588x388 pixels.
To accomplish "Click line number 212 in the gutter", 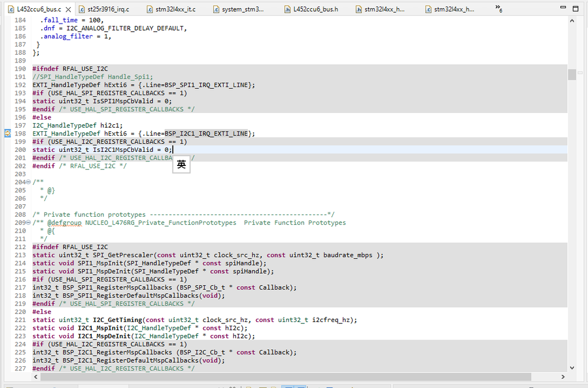I will [20, 247].
